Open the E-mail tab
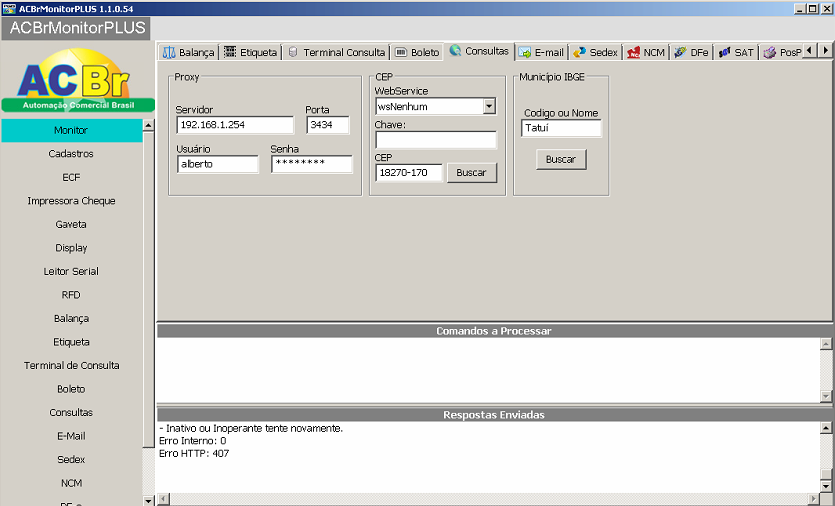This screenshot has height=506, width=835. [542, 52]
